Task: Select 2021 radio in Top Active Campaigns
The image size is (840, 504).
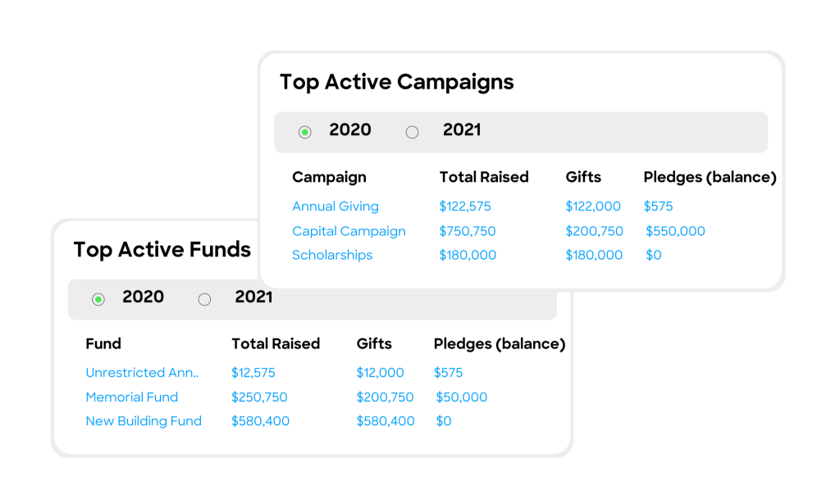Action: pos(412,132)
